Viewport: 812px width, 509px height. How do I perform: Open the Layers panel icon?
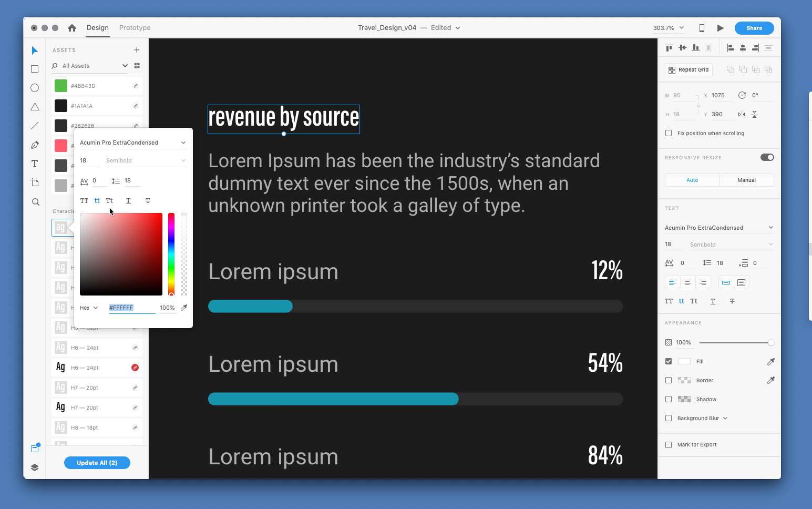[35, 467]
